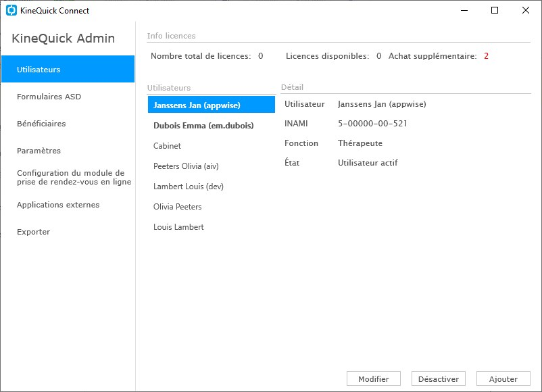The image size is (542, 392).
Task: Select the Cabinet entry in user list
Action: tap(212, 145)
